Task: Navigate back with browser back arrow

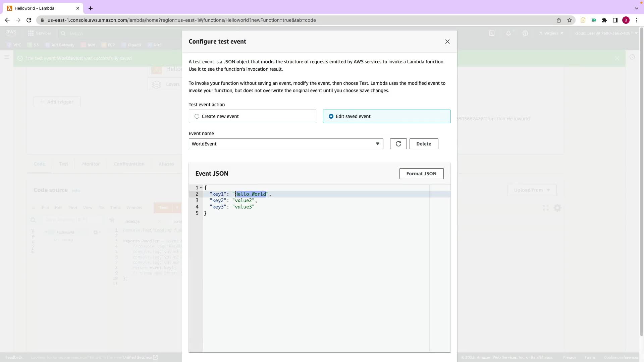Action: click(x=7, y=20)
